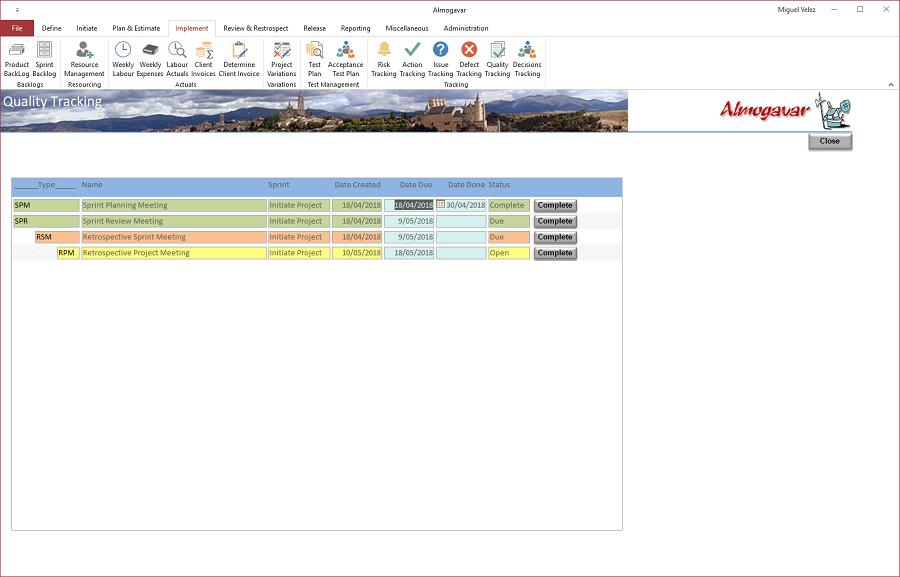Select empty Date Done field for Retrospective Sprint Meeting
This screenshot has width=900, height=577.
click(x=461, y=237)
